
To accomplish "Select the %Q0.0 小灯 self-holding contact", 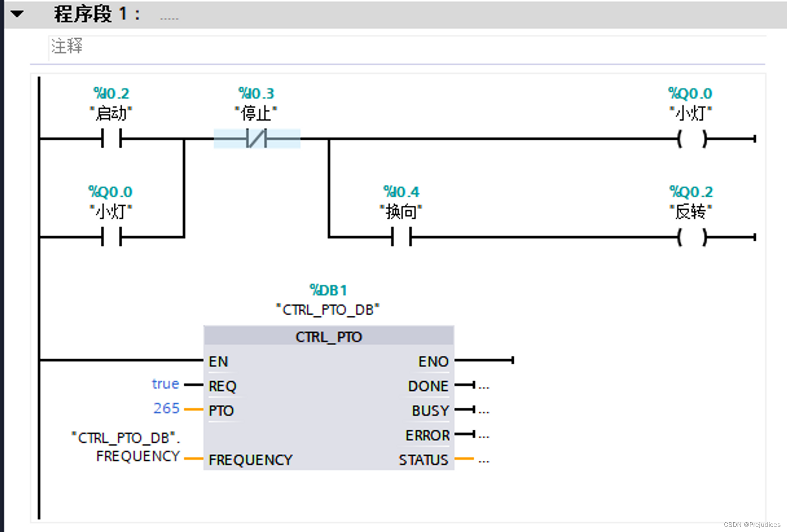I will click(112, 237).
